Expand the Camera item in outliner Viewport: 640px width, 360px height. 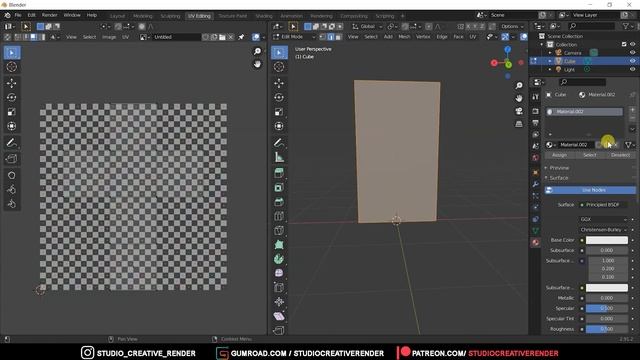[550, 53]
